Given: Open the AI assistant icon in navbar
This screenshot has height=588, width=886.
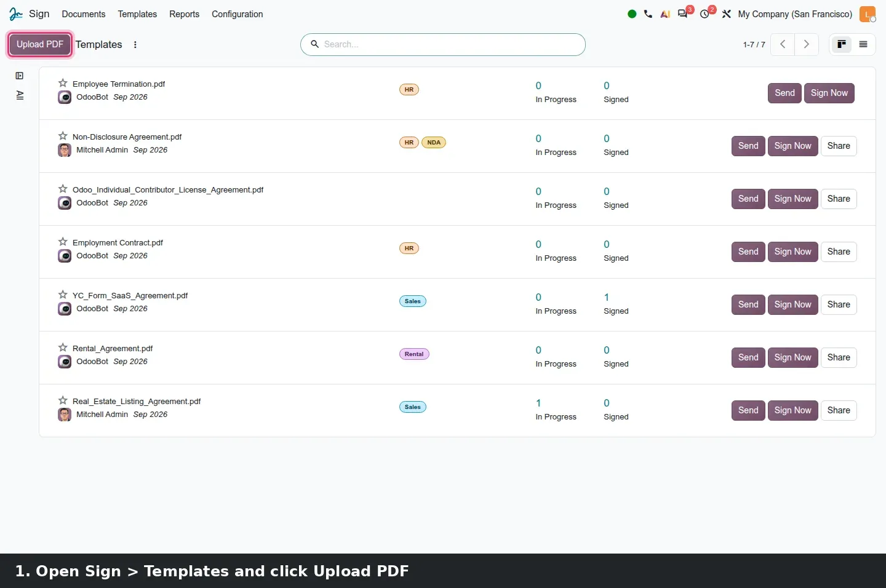Looking at the screenshot, I should click(665, 14).
